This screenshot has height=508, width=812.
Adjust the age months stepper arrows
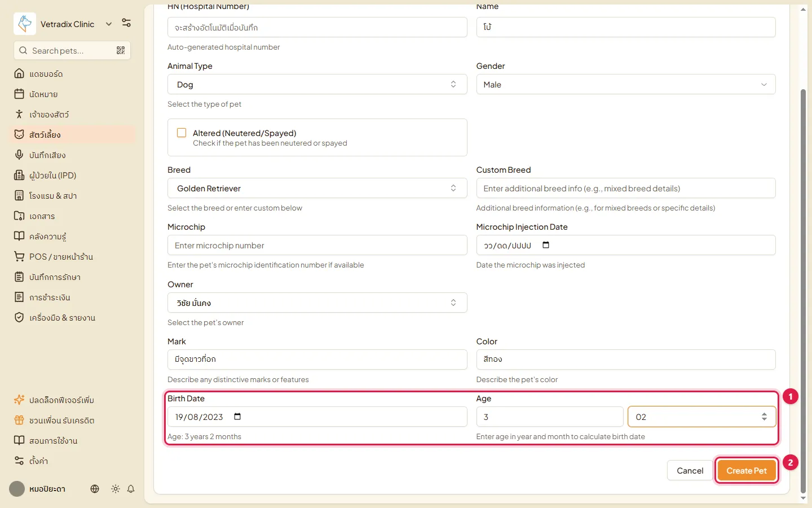tap(764, 417)
